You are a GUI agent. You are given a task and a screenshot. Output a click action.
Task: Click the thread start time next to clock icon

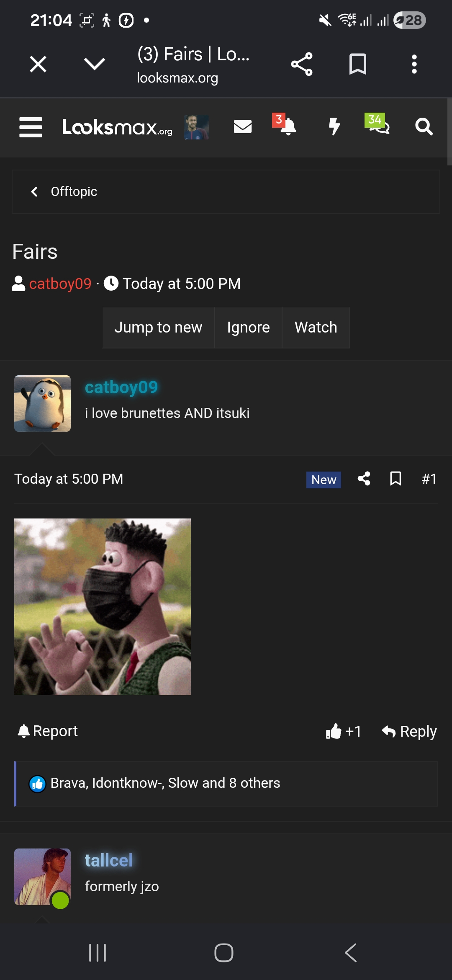(182, 284)
